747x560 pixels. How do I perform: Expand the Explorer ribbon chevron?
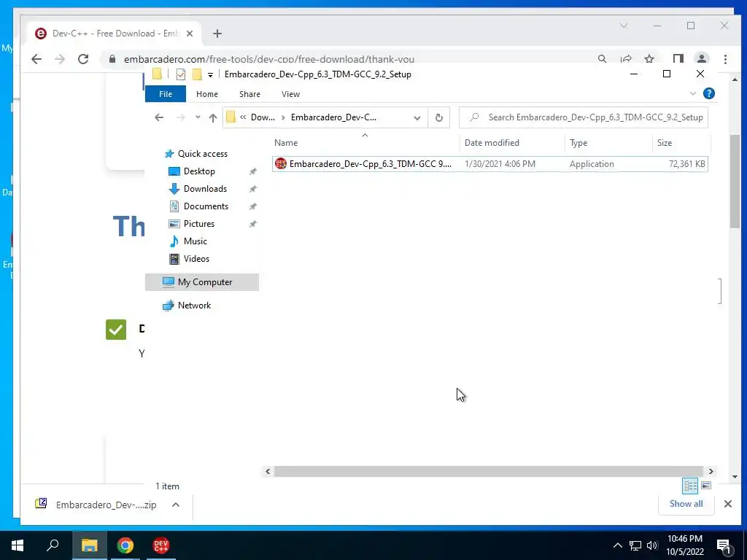click(x=693, y=94)
